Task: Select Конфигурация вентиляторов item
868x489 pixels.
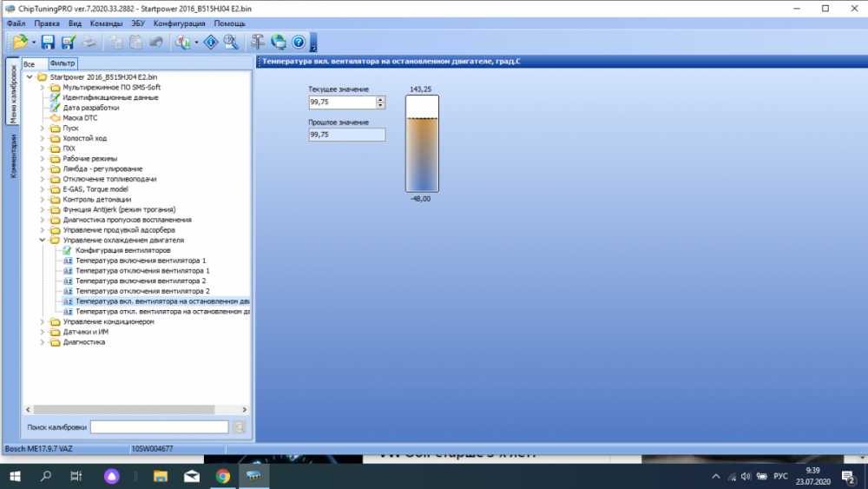Action: (x=123, y=250)
